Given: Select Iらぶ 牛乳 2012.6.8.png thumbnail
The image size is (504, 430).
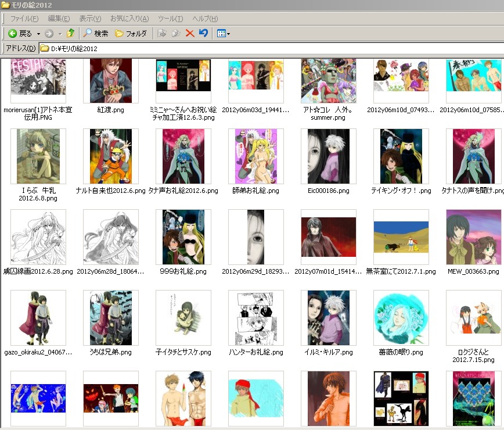Looking at the screenshot, I should click(38, 156).
